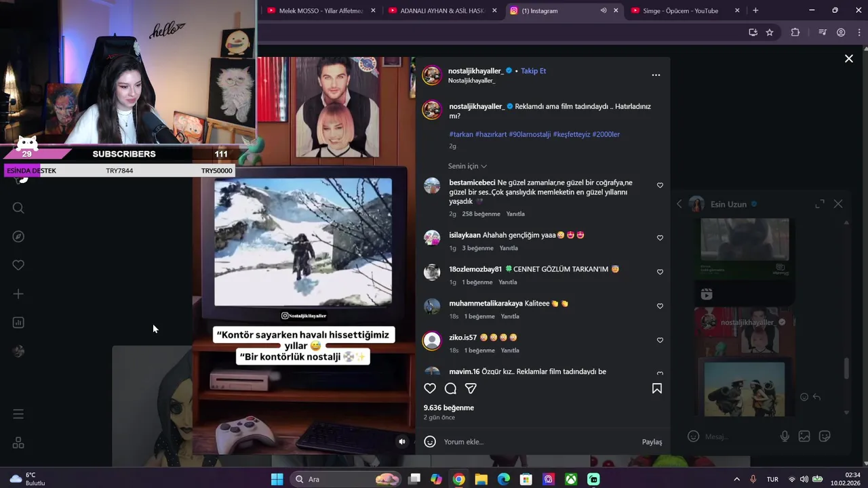Viewport: 868px width, 488px height.
Task: Open the Windows Start menu
Action: pos(277,479)
